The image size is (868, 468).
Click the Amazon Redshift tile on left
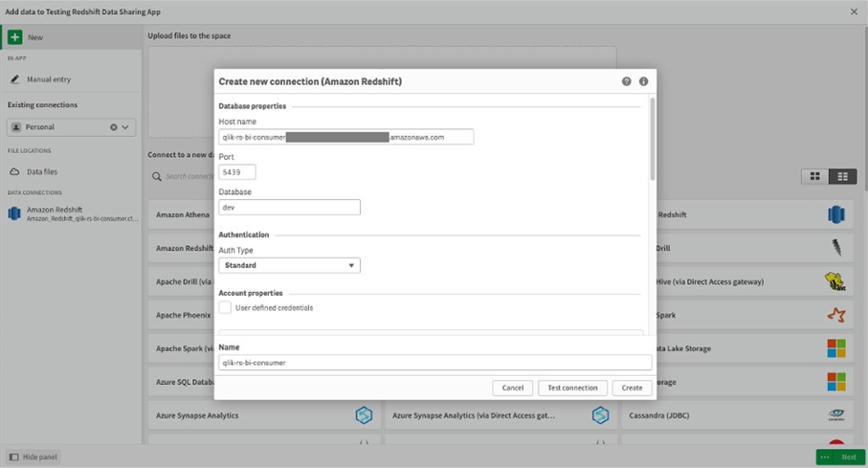[181, 248]
